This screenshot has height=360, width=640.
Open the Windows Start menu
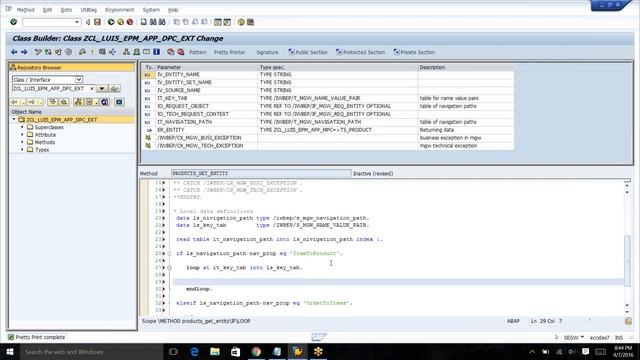(9, 351)
